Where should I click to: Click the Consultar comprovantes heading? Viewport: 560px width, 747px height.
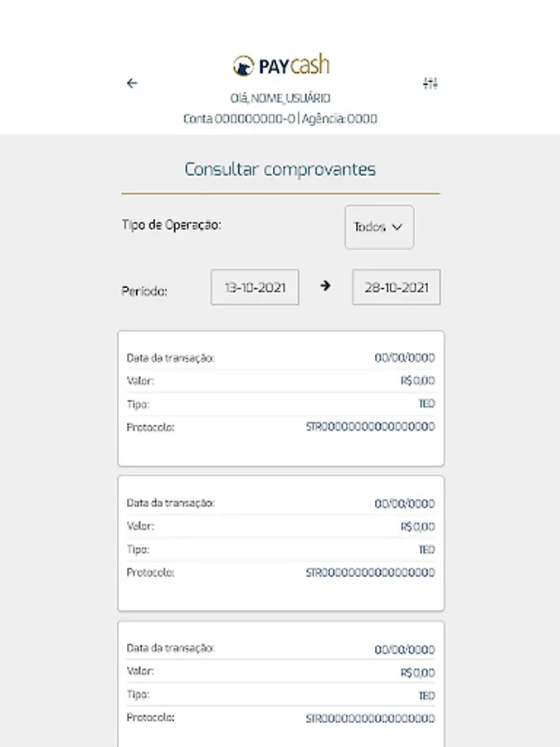[280, 170]
